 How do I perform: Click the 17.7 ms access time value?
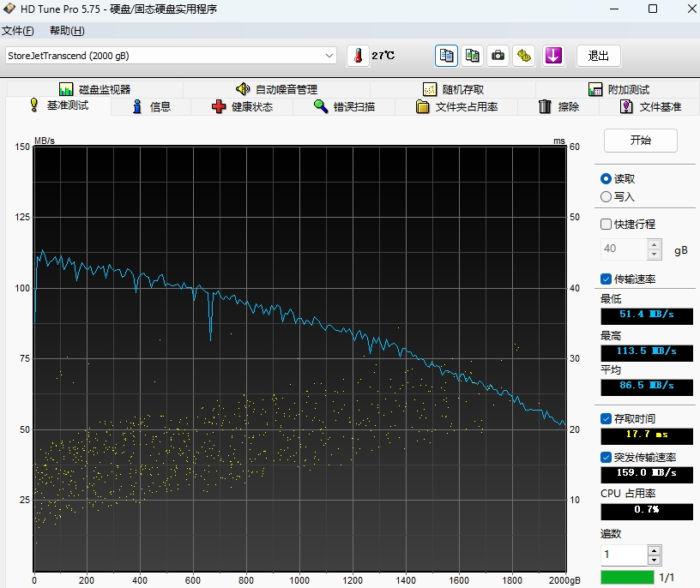point(647,435)
